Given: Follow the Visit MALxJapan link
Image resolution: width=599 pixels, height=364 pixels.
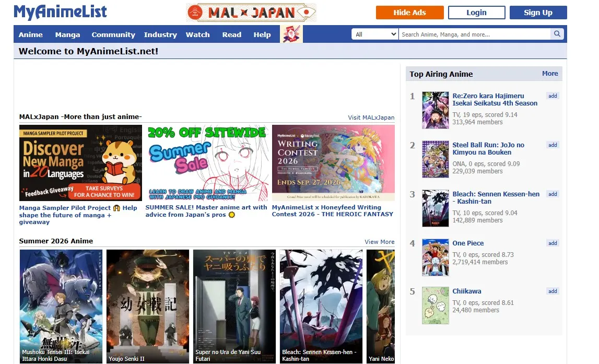Looking at the screenshot, I should [x=371, y=118].
